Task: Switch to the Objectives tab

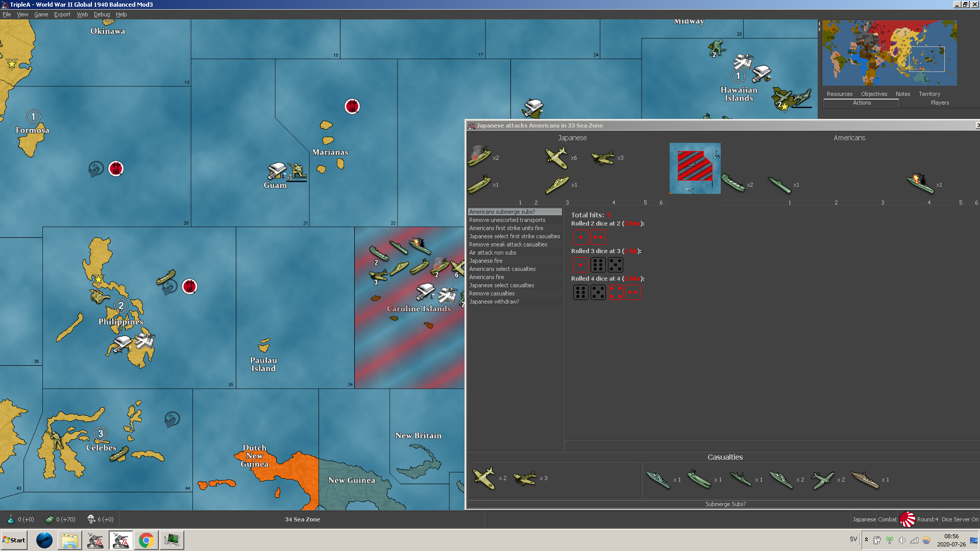Action: 874,94
